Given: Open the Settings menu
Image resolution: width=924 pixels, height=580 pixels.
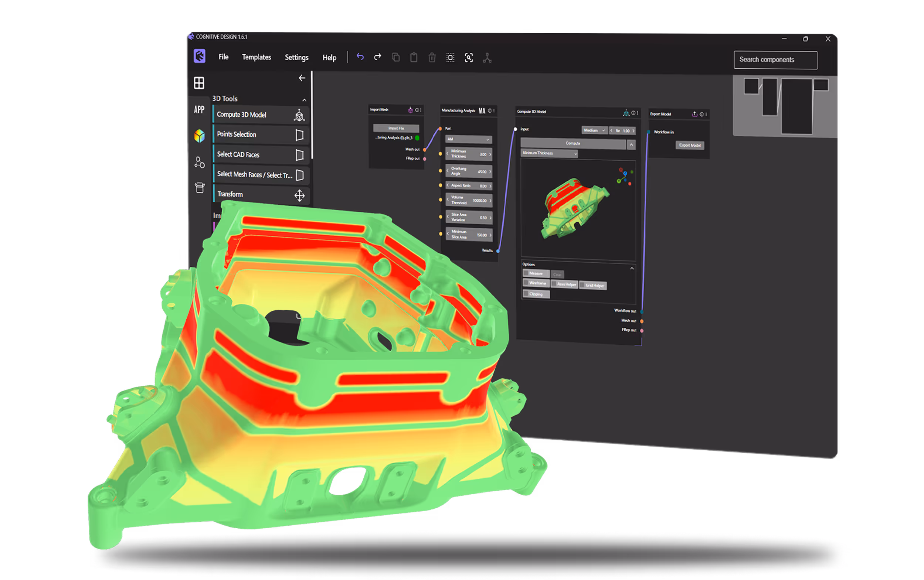Looking at the screenshot, I should [x=296, y=58].
